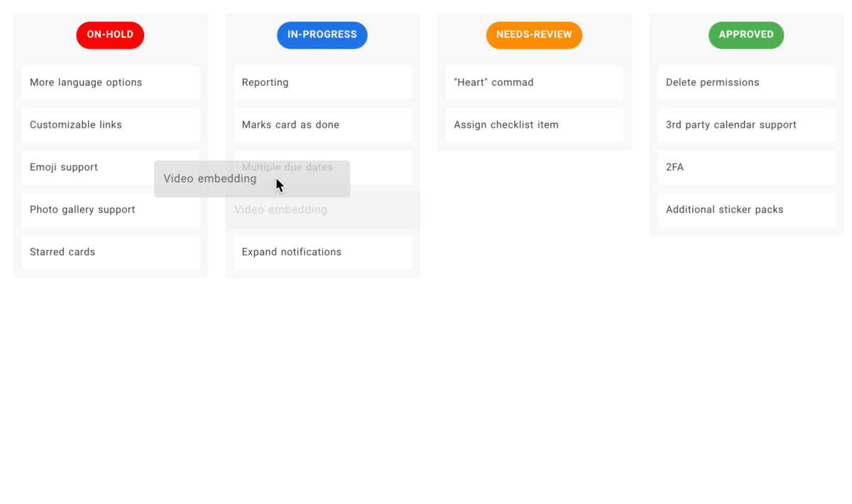Viewport: 852px width, 504px height.
Task: Select the 3rd party calendar support card
Action: pyautogui.click(x=746, y=125)
